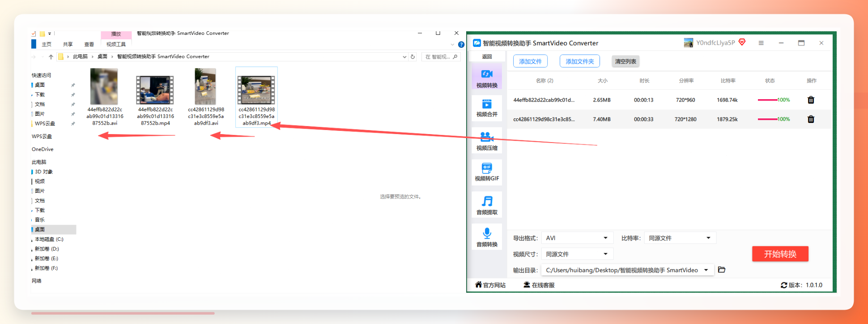Click the 720*1280 resolution cell
Screen dimensions: 868x324
(x=685, y=119)
